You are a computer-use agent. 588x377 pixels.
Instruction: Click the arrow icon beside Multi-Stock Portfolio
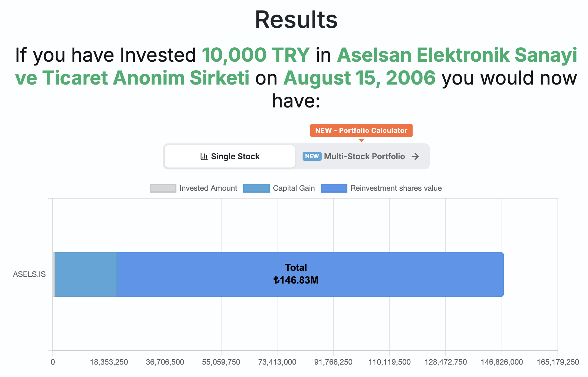(x=415, y=156)
